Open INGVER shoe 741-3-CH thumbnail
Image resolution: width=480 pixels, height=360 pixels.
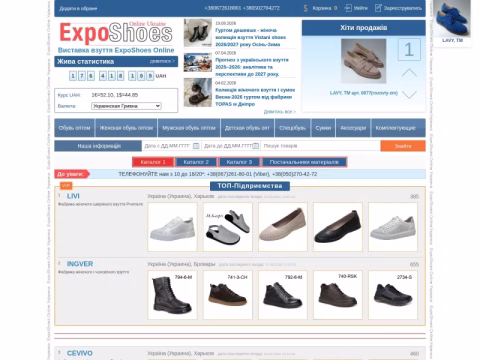click(x=228, y=295)
